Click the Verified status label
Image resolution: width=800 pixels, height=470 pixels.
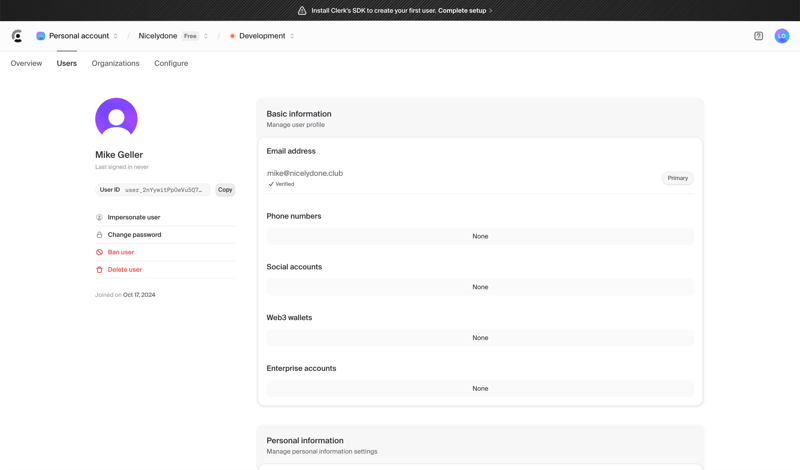(281, 184)
